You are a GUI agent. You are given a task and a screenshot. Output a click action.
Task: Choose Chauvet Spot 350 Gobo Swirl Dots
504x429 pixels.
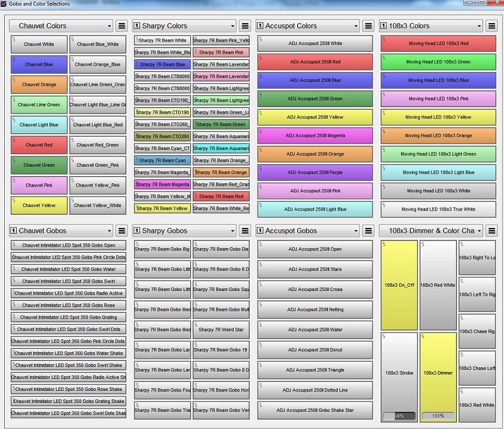coord(68,329)
